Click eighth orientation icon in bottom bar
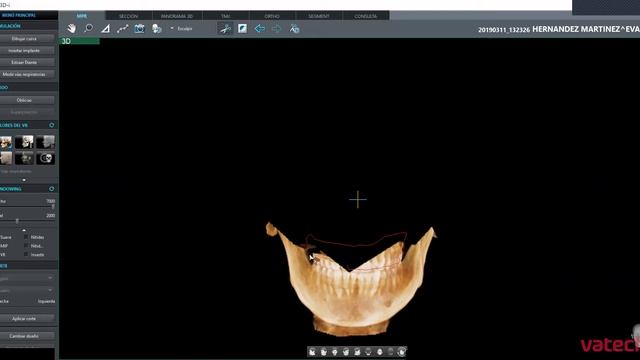Screen dimensions: 640x360 (x=391, y=352)
